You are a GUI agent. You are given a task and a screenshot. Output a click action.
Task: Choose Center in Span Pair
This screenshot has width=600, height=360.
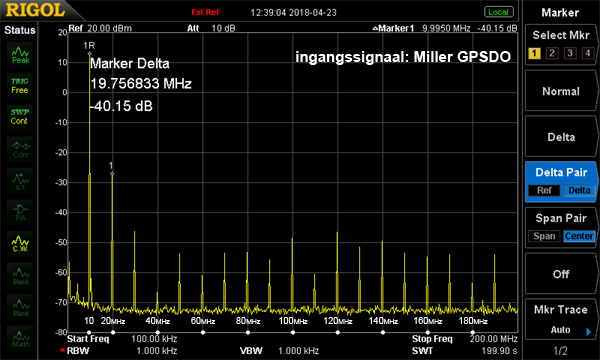tap(579, 236)
